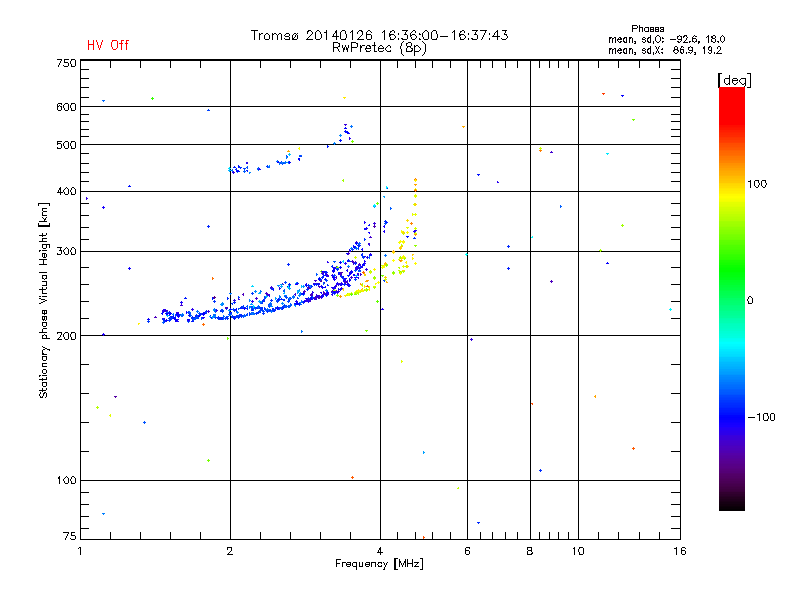Screen dimensions: 800x600
Task: Click the x-axis tick label "1"
Action: (80, 551)
